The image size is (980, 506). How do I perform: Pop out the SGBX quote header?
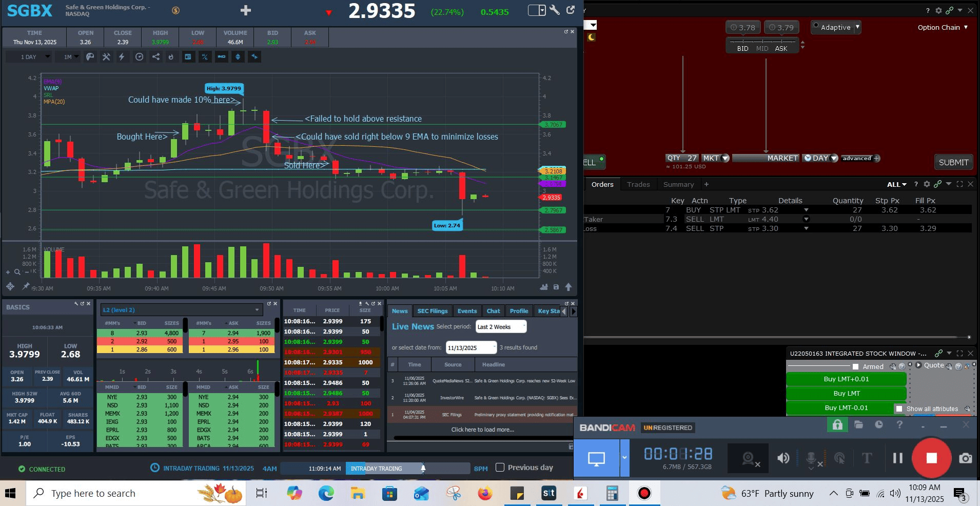pyautogui.click(x=571, y=10)
